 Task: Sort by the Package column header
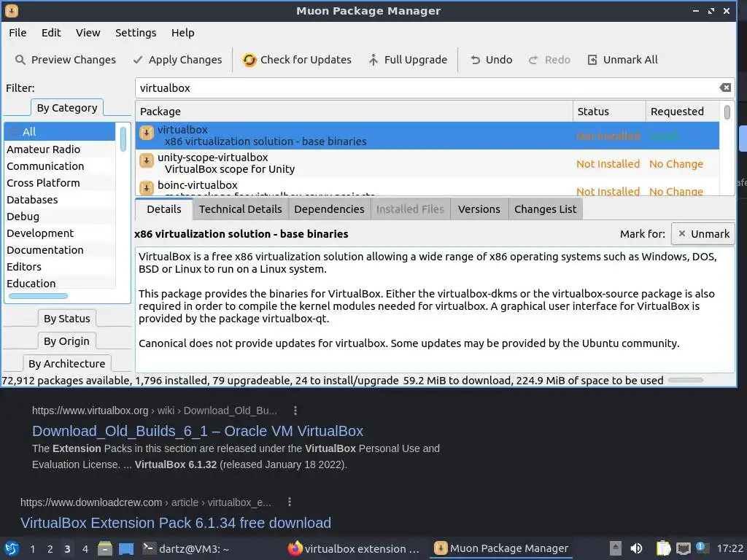point(354,112)
